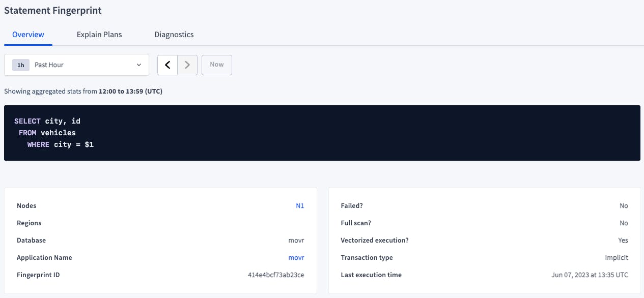Click the Fingerprint ID value 414e4bcf73ab23ce
Screen dimensions: 644x298
pos(276,275)
